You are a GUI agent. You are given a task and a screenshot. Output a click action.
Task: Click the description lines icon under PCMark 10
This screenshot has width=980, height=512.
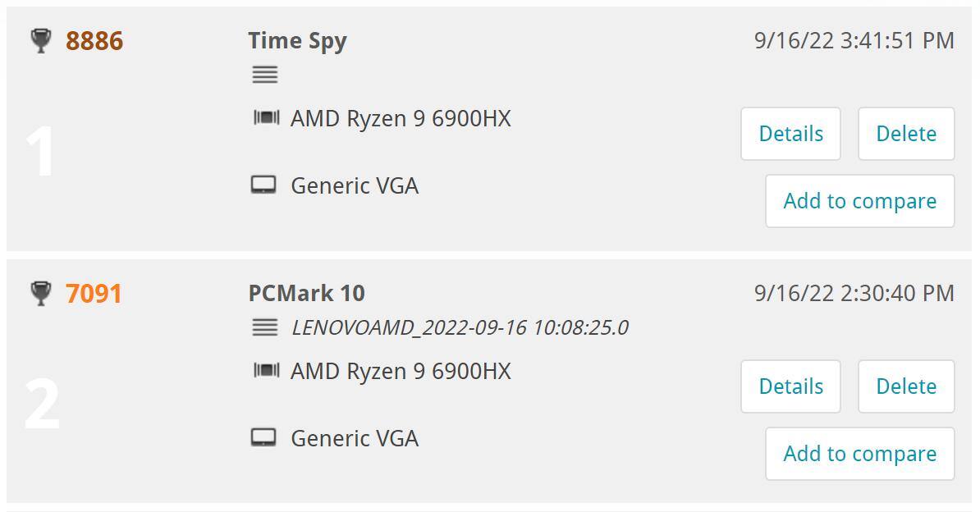point(264,327)
